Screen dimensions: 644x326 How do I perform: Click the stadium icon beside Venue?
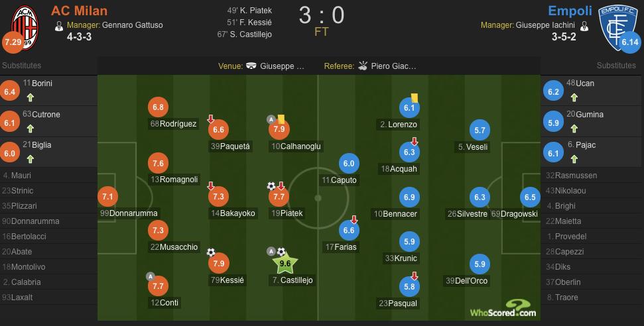pos(251,66)
